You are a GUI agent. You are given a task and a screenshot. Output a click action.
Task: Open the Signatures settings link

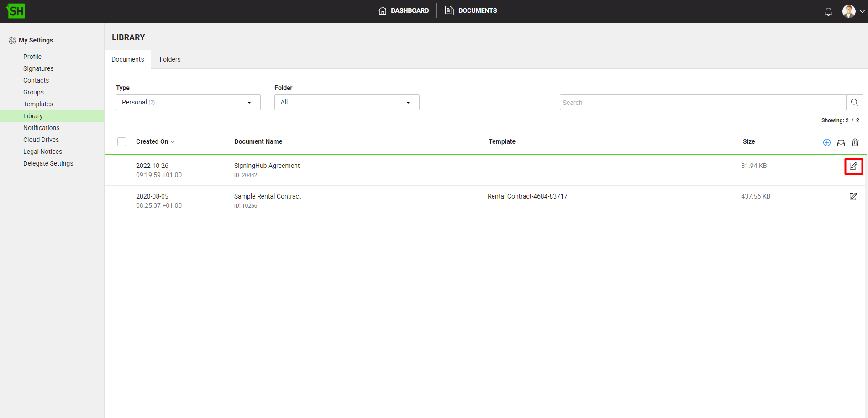(x=38, y=68)
